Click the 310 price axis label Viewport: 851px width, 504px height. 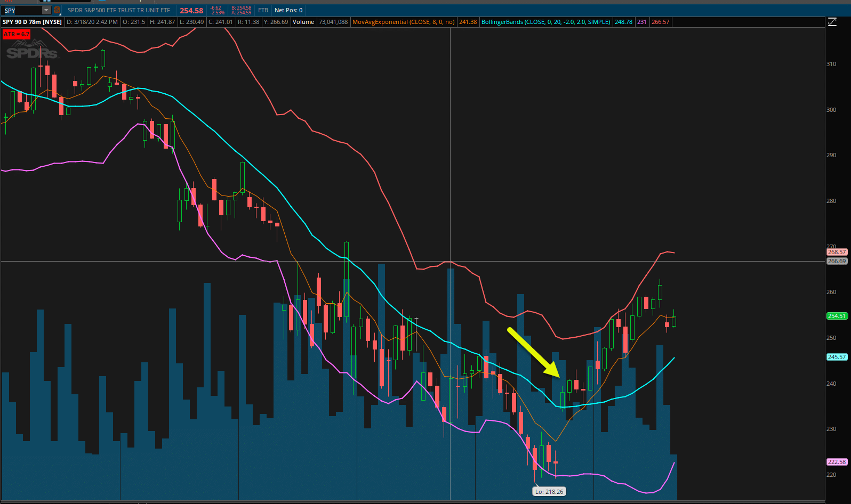coord(831,64)
